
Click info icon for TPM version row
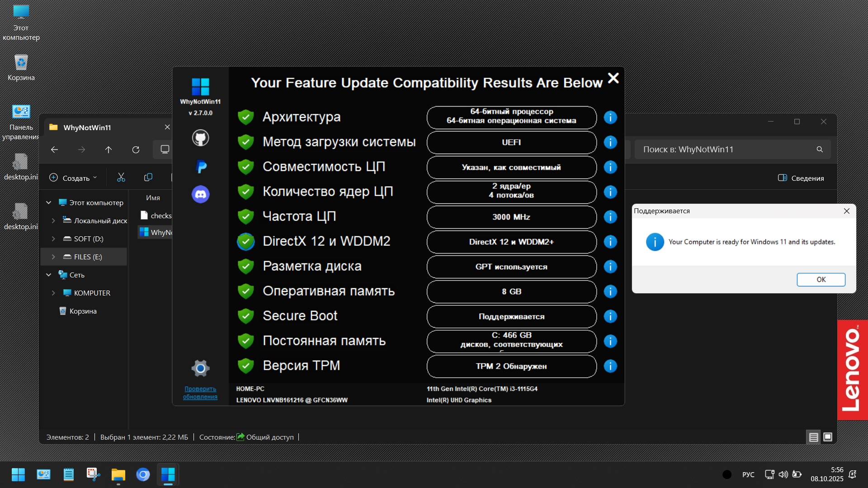610,366
